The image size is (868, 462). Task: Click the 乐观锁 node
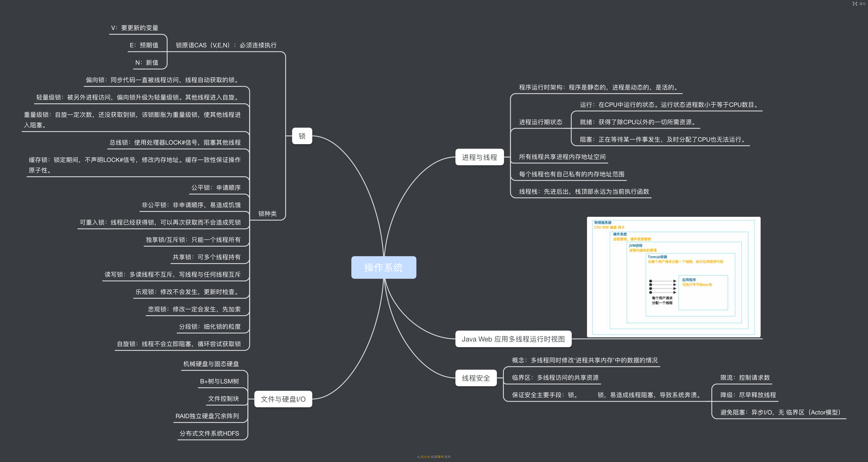[x=188, y=292]
